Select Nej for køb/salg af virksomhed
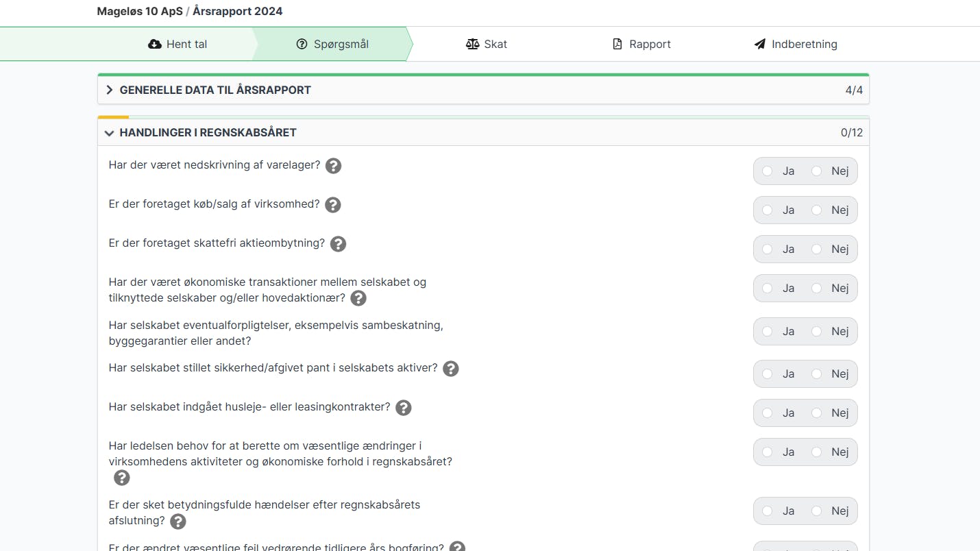Viewport: 980px width, 551px height. (x=817, y=210)
